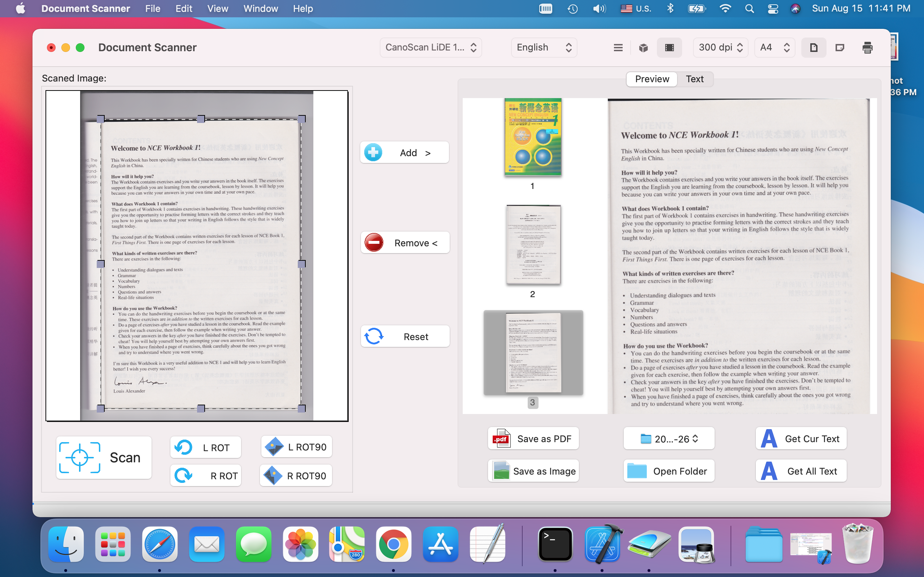Click the Get All Text button
924x577 pixels.
click(801, 471)
